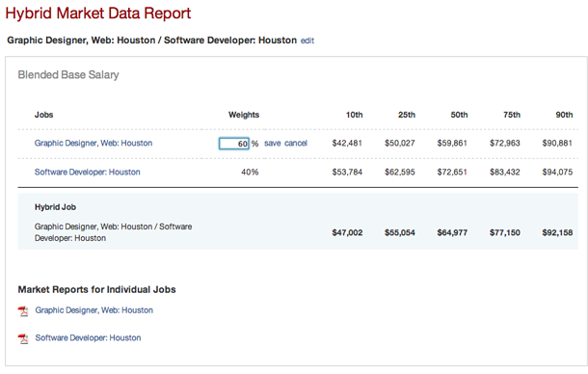This screenshot has height=374, width=588.
Task: Click the 75th percentile column header
Action: tap(512, 115)
